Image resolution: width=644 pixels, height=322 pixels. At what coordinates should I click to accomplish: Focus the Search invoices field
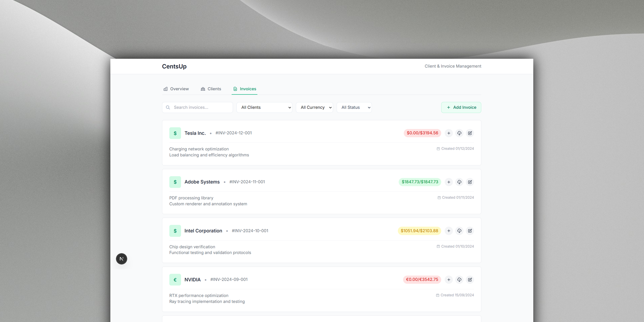point(201,107)
